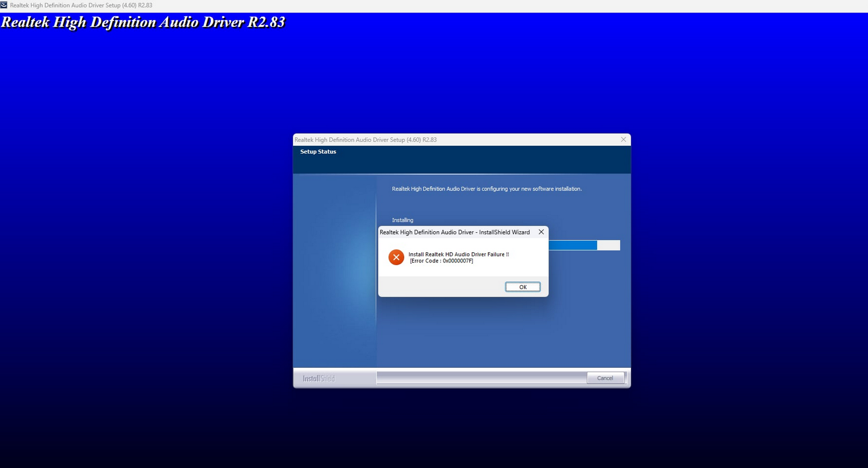This screenshot has height=468, width=868.
Task: Click the error dialog title bar text
Action: pyautogui.click(x=455, y=232)
